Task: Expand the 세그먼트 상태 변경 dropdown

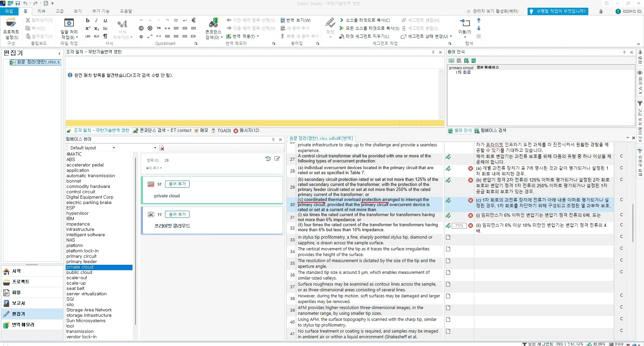Action: click(451, 36)
